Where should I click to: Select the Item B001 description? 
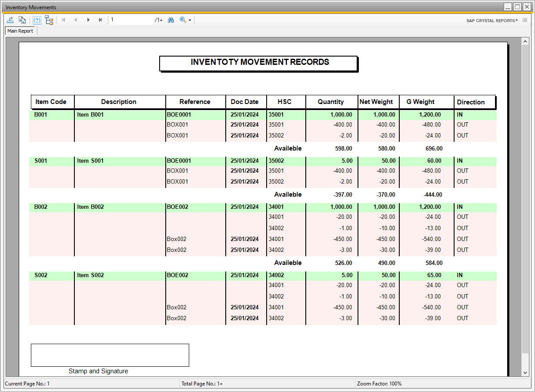click(90, 115)
